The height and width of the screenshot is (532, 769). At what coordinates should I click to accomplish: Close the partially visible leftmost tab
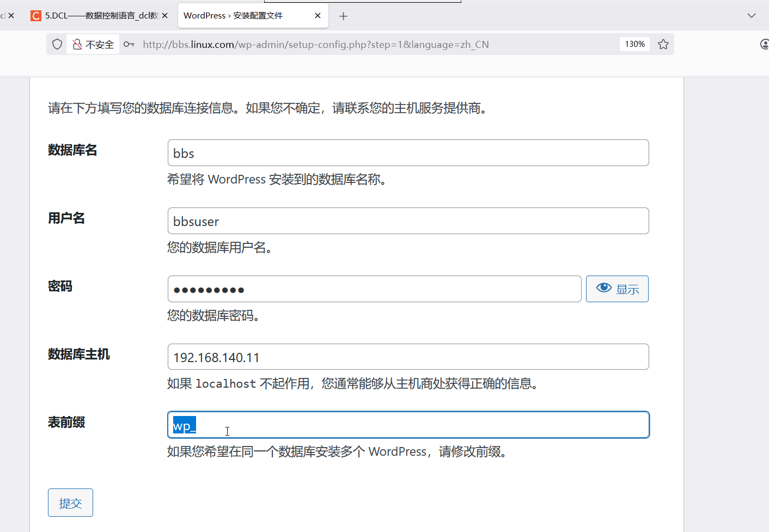click(11, 15)
